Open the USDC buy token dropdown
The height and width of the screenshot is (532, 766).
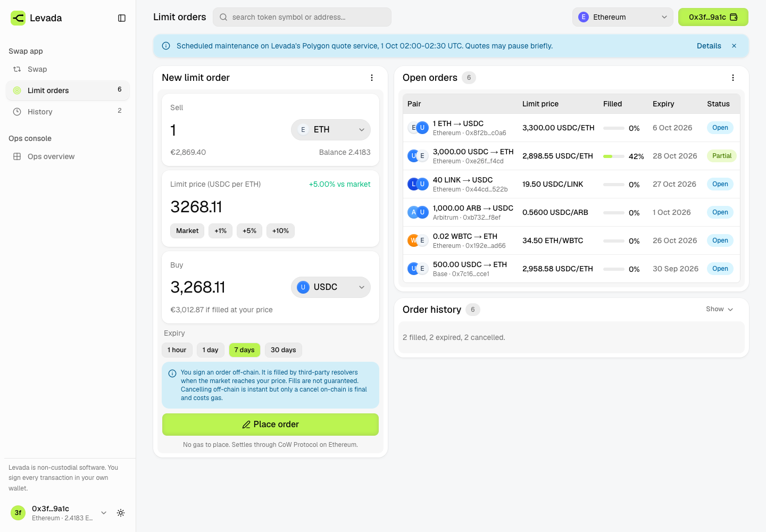pyautogui.click(x=331, y=287)
